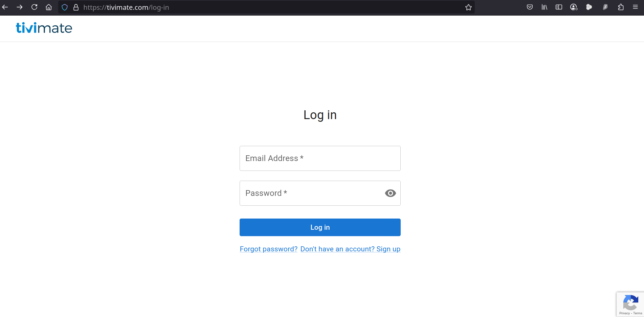Screen dimensions: 644x317
Task: Open Firefox account icon
Action: click(574, 7)
